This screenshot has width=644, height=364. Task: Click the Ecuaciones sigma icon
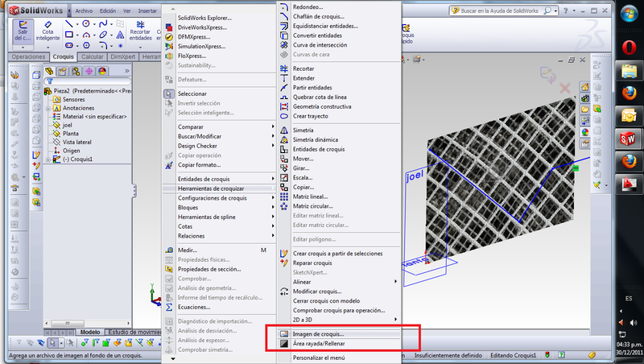pyautogui.click(x=169, y=308)
